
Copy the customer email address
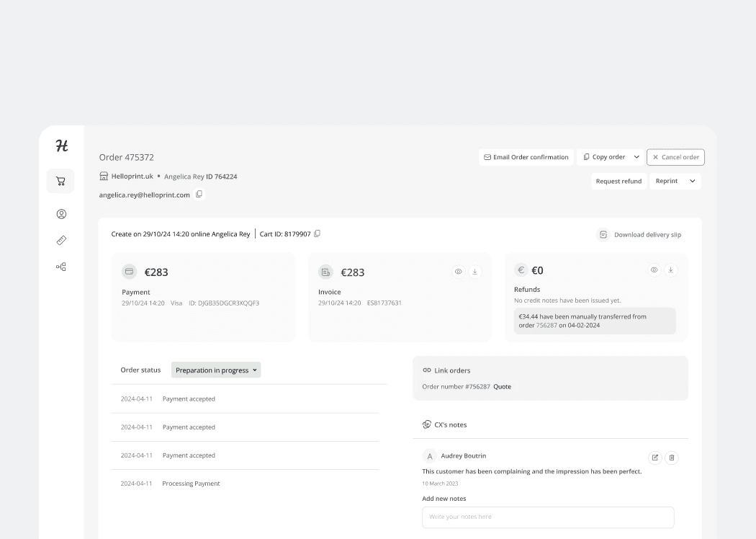tap(199, 194)
